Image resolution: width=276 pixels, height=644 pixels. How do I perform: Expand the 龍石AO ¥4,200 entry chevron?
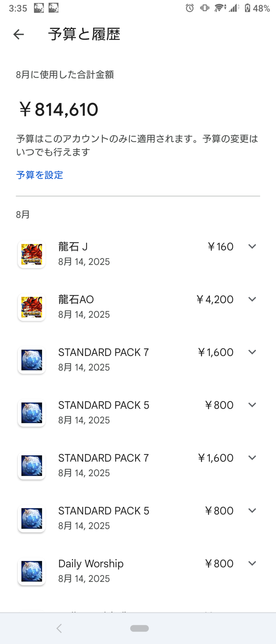point(252,299)
